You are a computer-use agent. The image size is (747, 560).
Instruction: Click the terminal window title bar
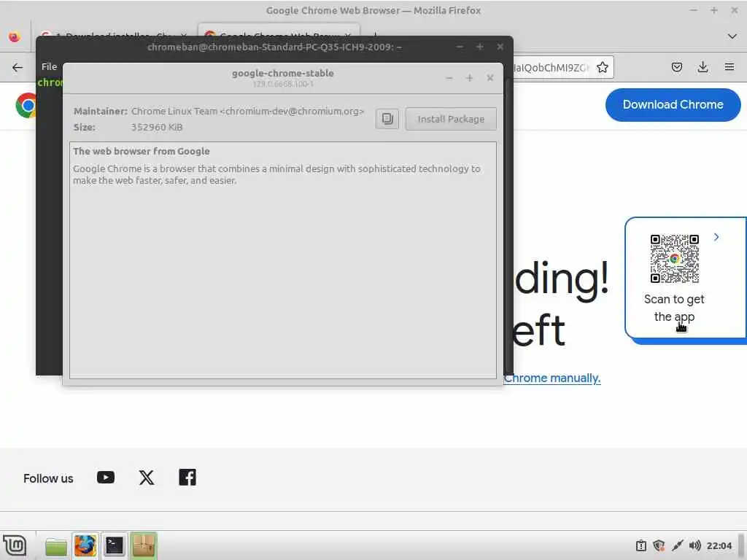(x=274, y=47)
